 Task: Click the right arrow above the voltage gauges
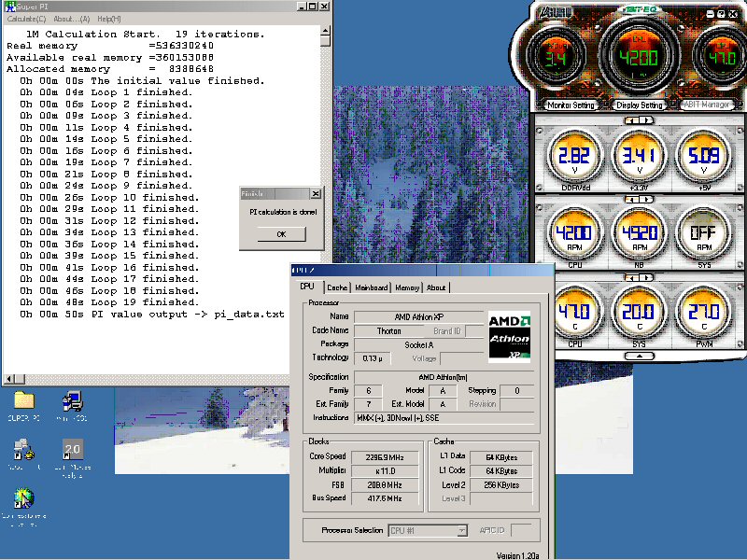[646, 120]
